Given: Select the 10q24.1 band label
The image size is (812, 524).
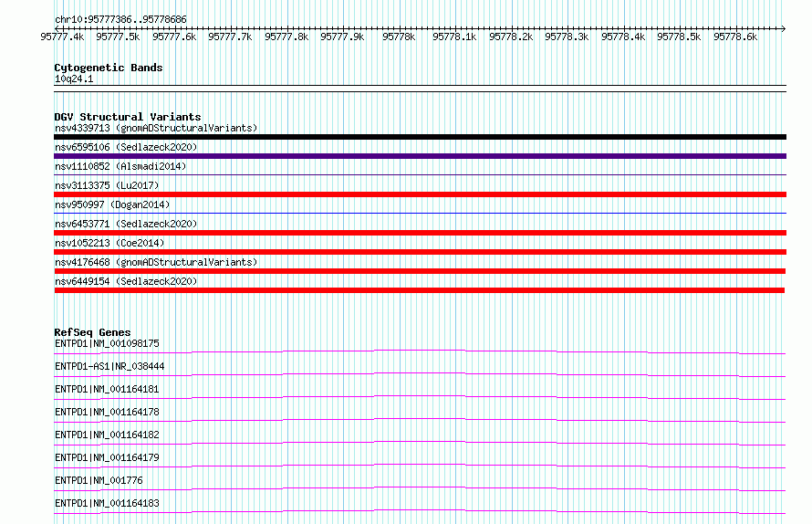Looking at the screenshot, I should [74, 79].
